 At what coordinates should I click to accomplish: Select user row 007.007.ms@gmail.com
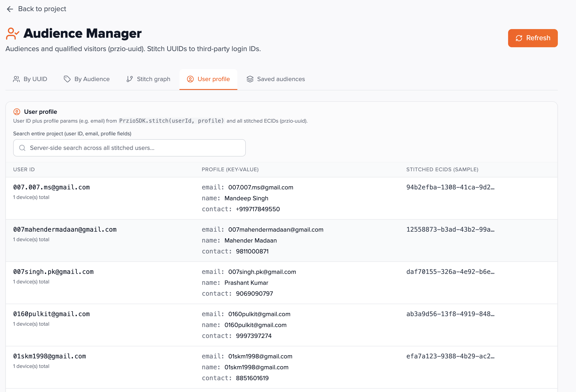tap(51, 187)
